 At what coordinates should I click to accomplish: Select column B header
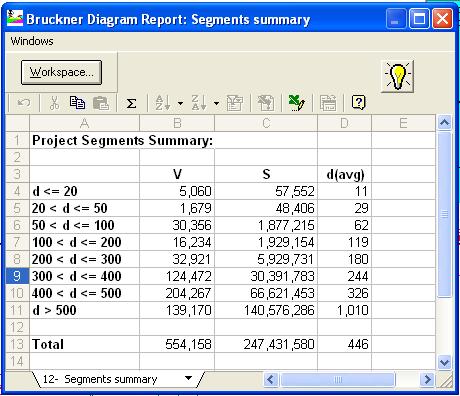177,123
